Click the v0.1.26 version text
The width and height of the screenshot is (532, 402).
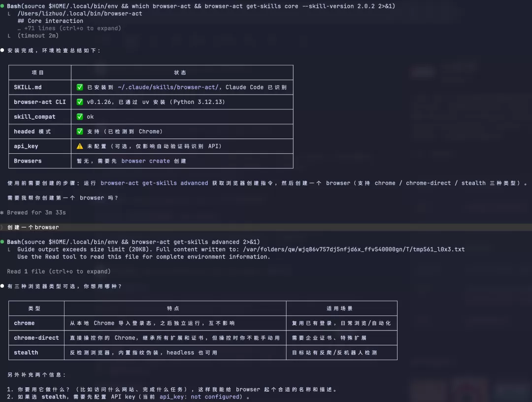[99, 102]
